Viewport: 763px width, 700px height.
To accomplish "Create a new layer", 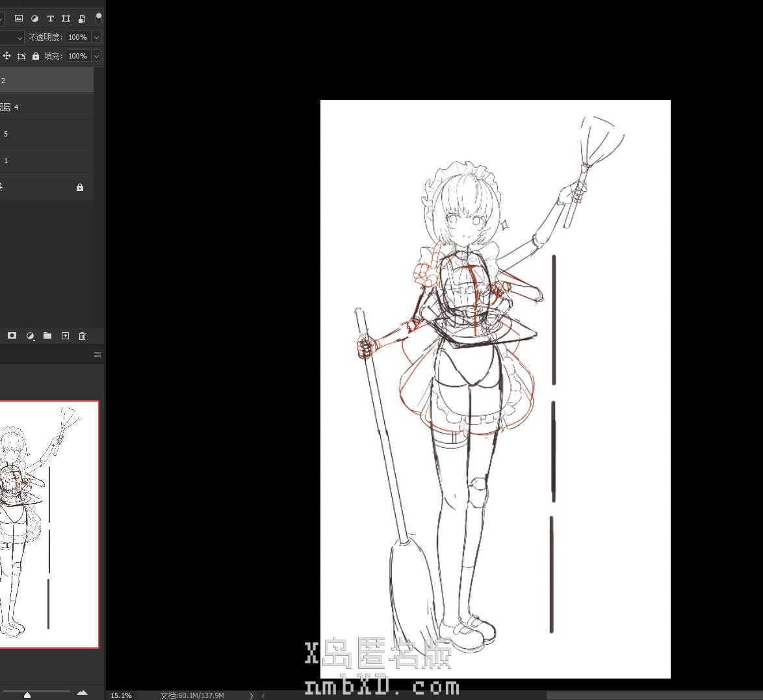I will [x=65, y=335].
